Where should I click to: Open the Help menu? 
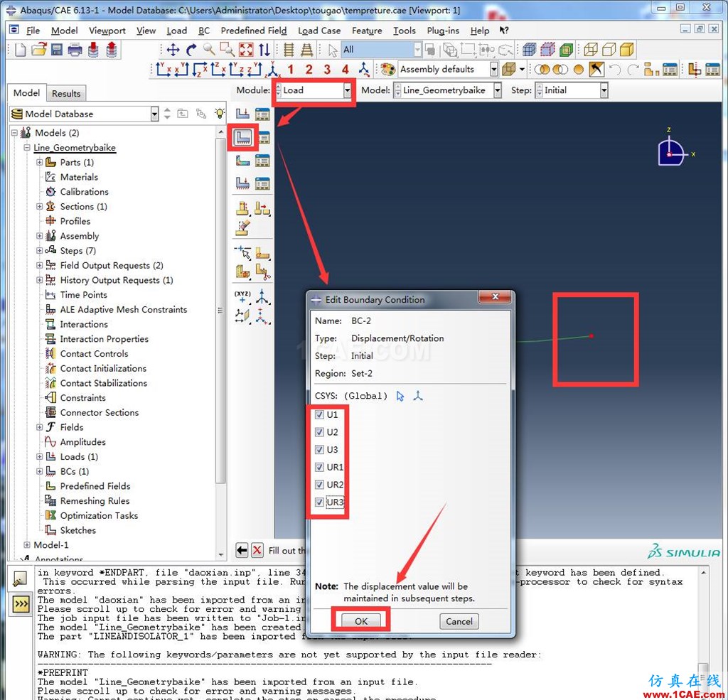point(480,31)
